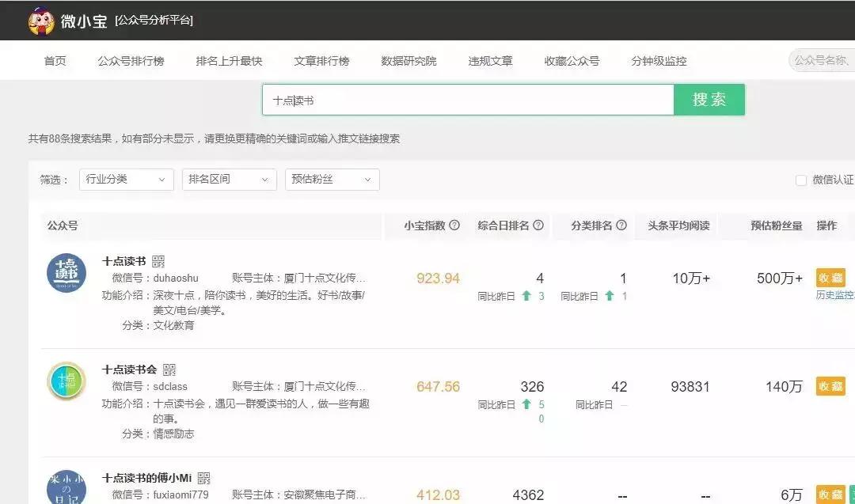Click the help icon next to 小宝指数
The width and height of the screenshot is (855, 504).
(454, 225)
